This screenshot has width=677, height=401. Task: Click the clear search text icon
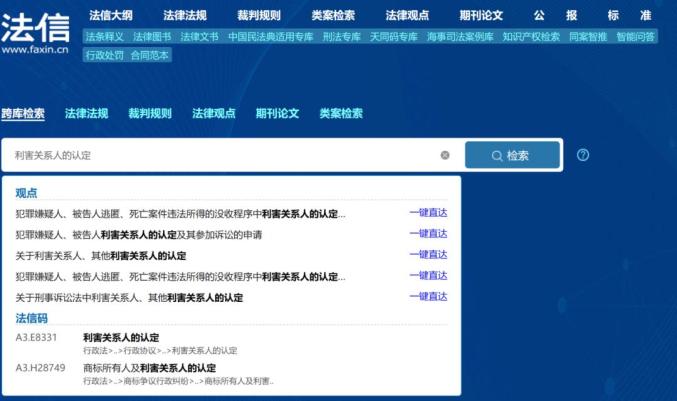coord(445,155)
